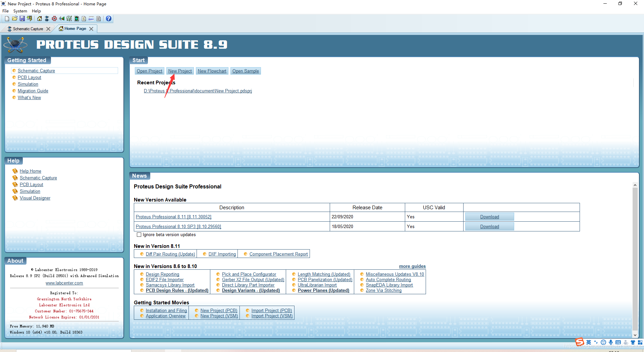The height and width of the screenshot is (352, 644).
Task: Click the blue Help question mark icon
Action: point(109,19)
